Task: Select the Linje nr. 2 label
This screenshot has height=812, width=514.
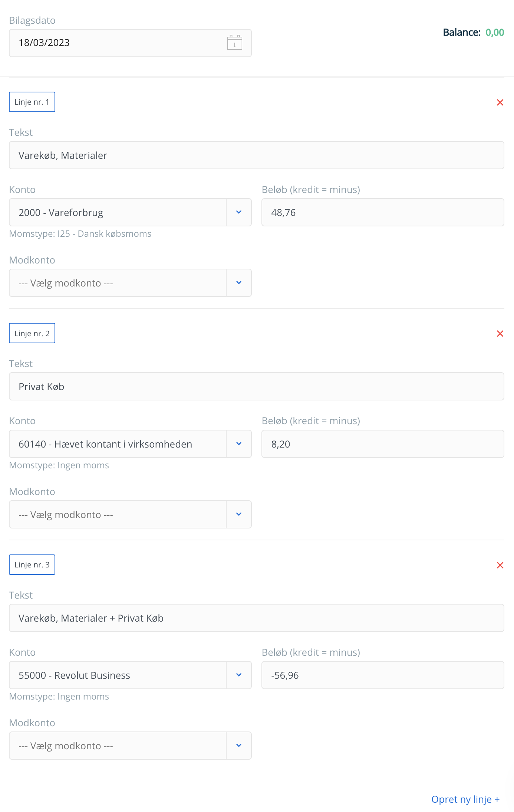Action: pos(32,333)
